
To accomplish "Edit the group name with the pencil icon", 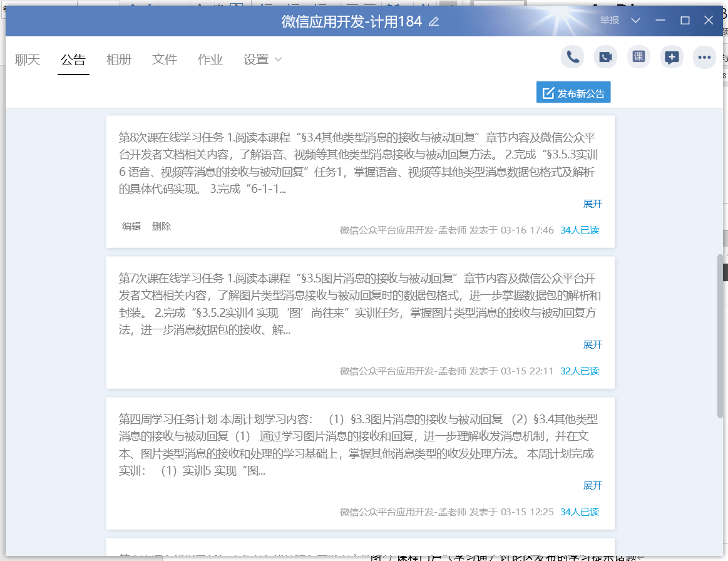I will point(434,22).
